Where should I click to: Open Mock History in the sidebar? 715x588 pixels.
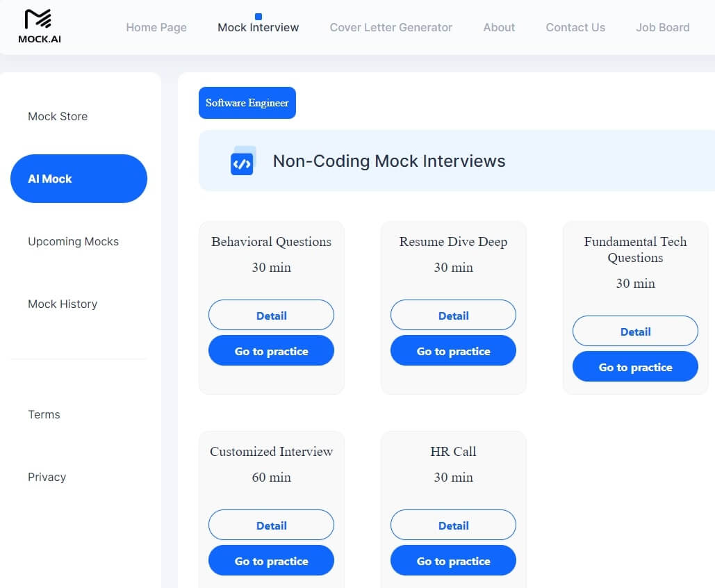tap(63, 304)
